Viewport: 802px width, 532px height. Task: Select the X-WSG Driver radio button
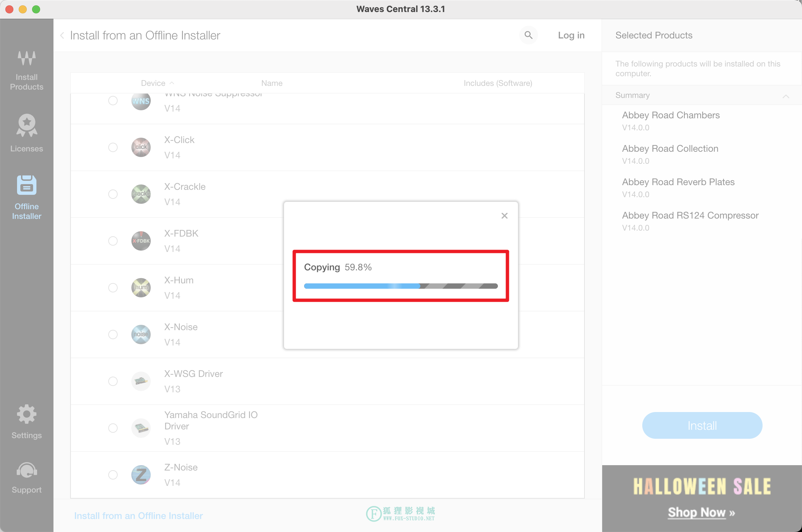point(113,381)
